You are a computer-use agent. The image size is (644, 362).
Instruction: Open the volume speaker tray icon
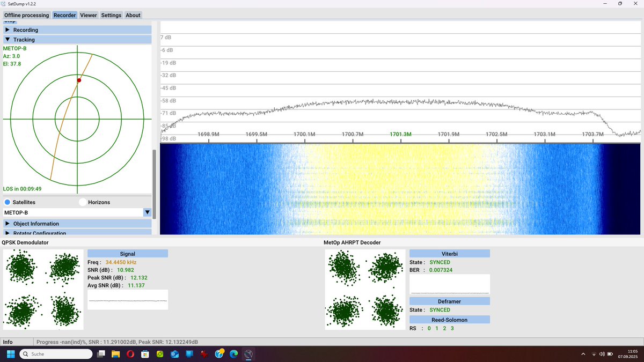(602, 354)
